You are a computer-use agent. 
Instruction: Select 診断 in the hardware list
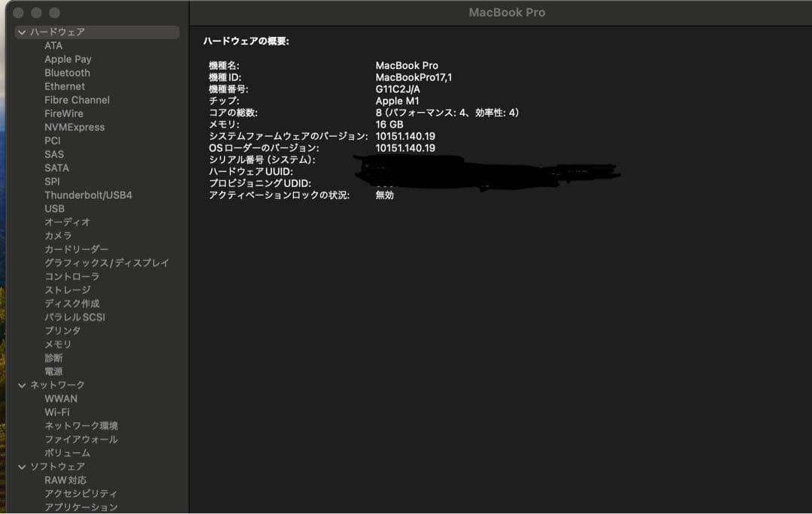pos(53,358)
